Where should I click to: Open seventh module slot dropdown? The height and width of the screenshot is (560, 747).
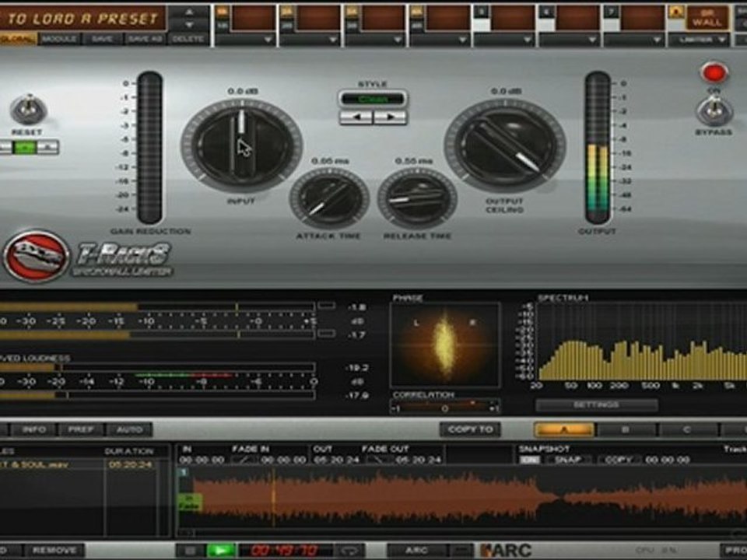(635, 40)
